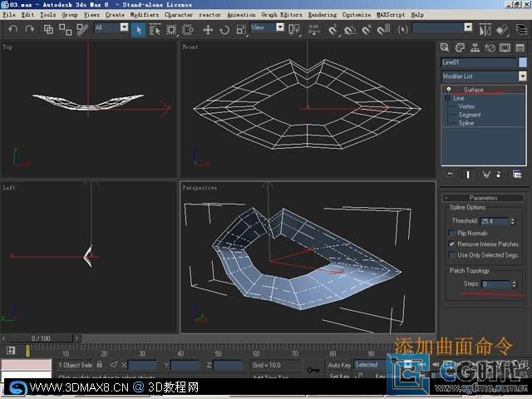The image size is (532, 399).
Task: Click Remove Modifier trash icon
Action: pyautogui.click(x=499, y=175)
